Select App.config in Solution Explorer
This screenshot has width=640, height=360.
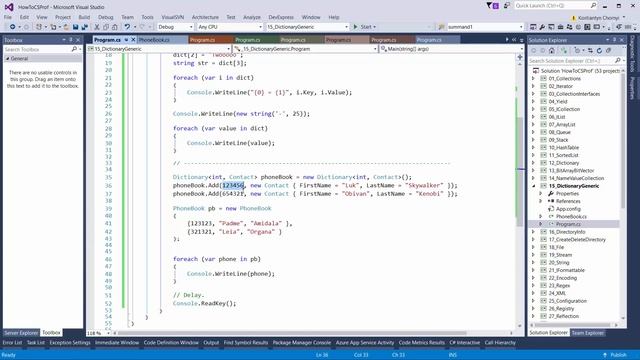[568, 209]
